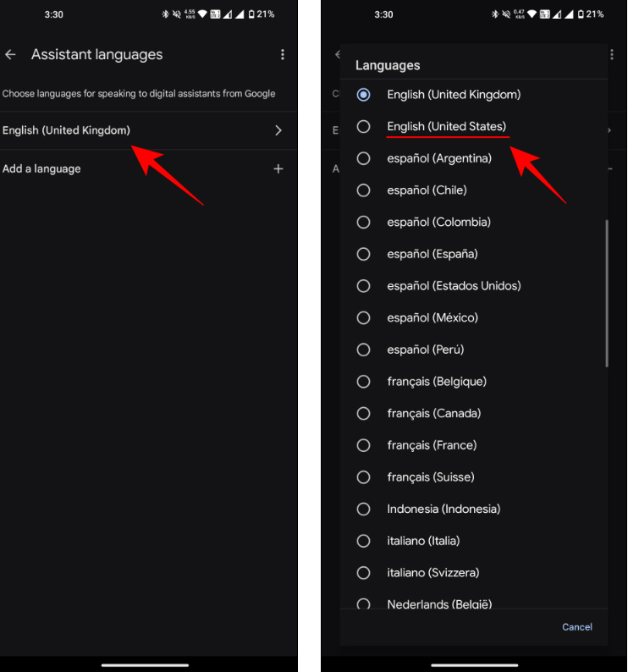Tap the Bluetooth icon in left status bar
The width and height of the screenshot is (628, 672).
[165, 14]
